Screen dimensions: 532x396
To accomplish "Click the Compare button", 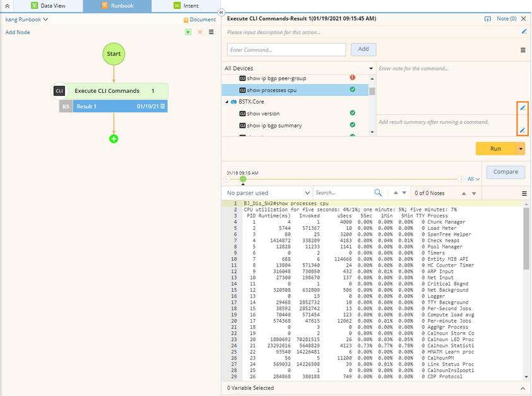I will coord(505,172).
